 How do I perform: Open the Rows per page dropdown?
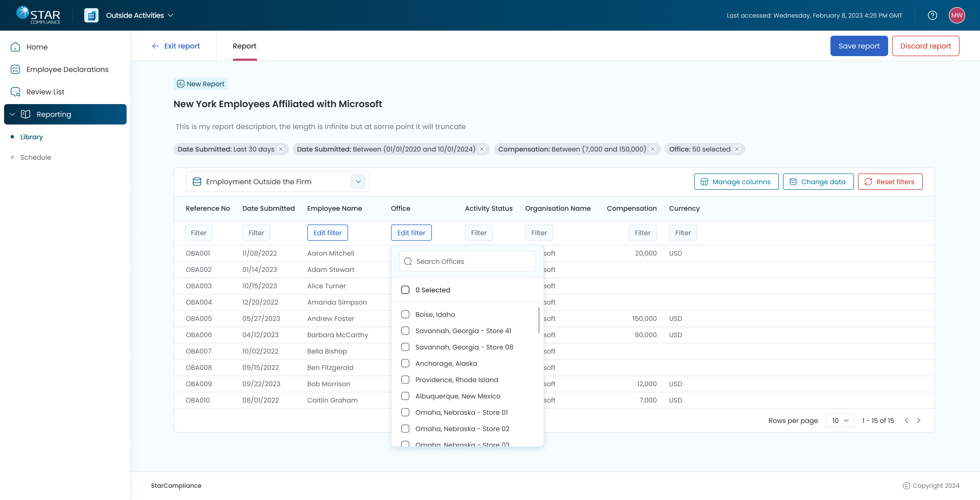point(840,420)
